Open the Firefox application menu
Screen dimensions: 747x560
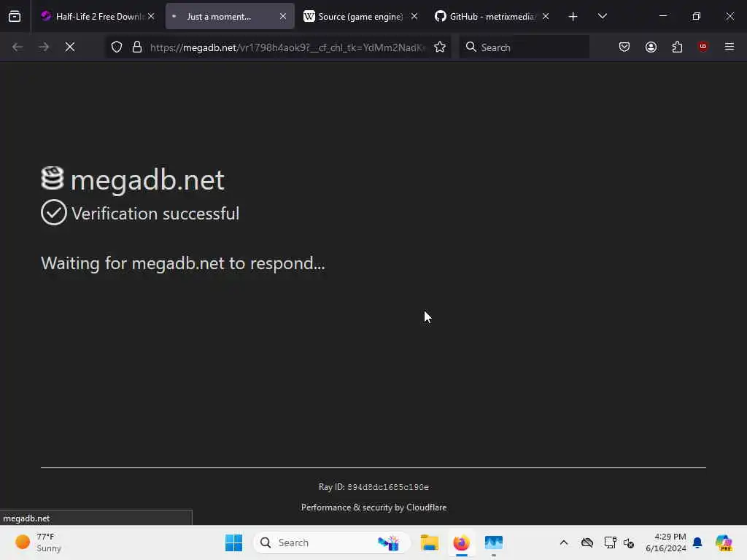click(x=729, y=47)
